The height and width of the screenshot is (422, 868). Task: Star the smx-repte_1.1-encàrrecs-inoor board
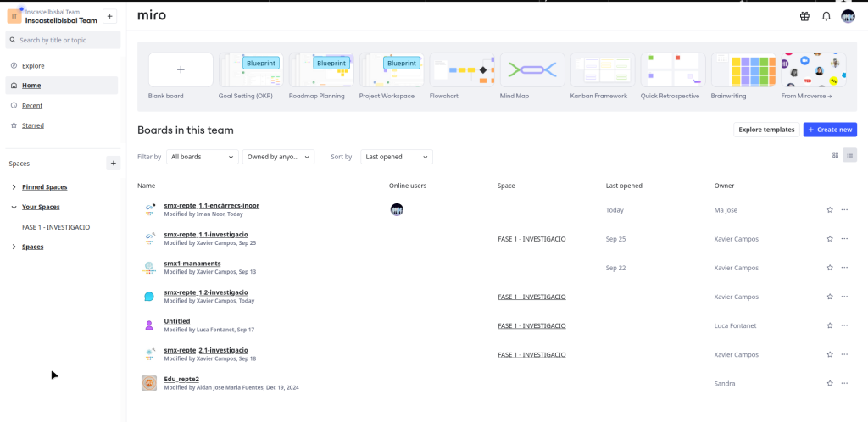(830, 209)
